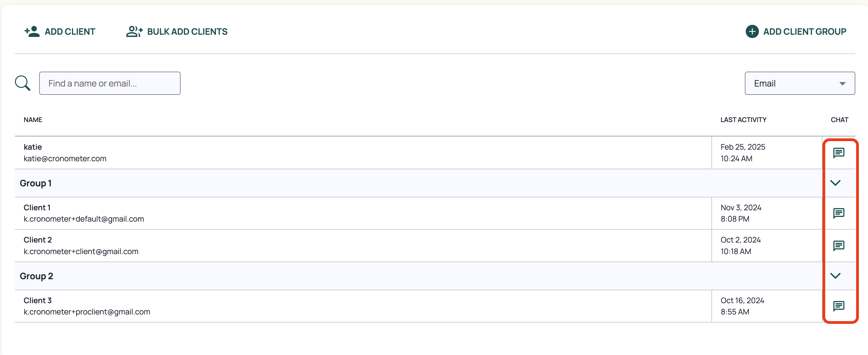868x355 pixels.
Task: Click the add person icon beside Add Client
Action: pos(32,31)
